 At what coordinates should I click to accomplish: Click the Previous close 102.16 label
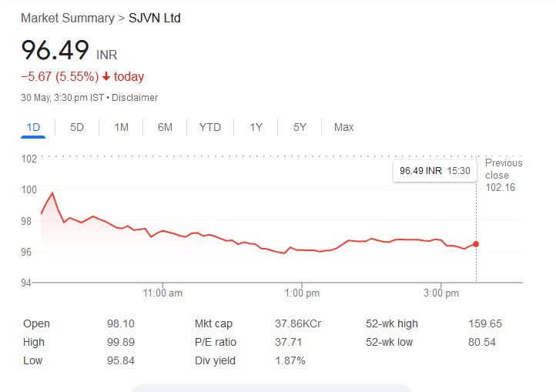pos(504,175)
